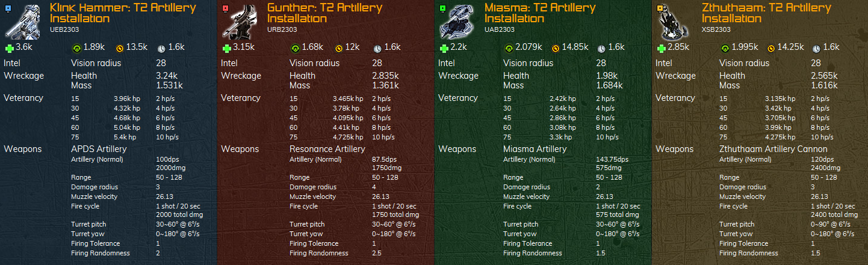Click the Zthuthaam unit portrait icon

675,21
